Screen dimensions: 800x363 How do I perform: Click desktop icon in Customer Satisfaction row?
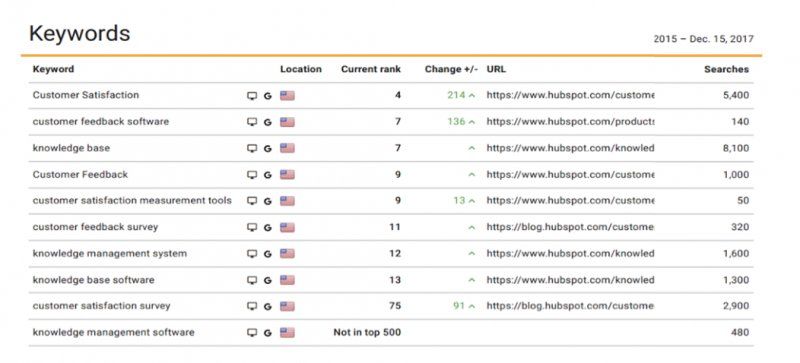click(x=252, y=95)
